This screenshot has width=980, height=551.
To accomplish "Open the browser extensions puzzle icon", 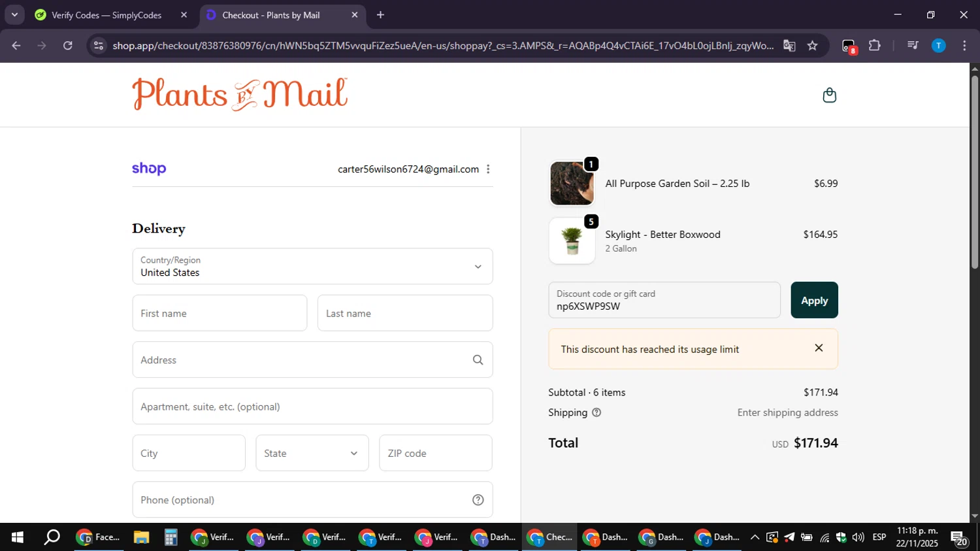I will 874,46.
